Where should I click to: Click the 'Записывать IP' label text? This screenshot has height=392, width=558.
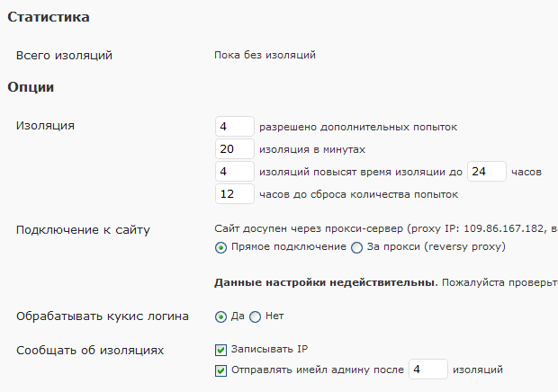coord(269,350)
